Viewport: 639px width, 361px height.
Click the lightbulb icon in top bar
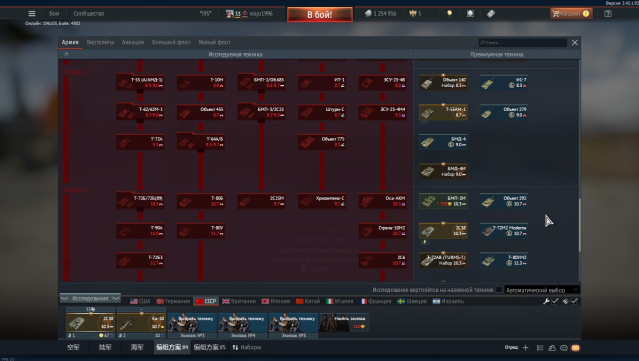(x=450, y=13)
